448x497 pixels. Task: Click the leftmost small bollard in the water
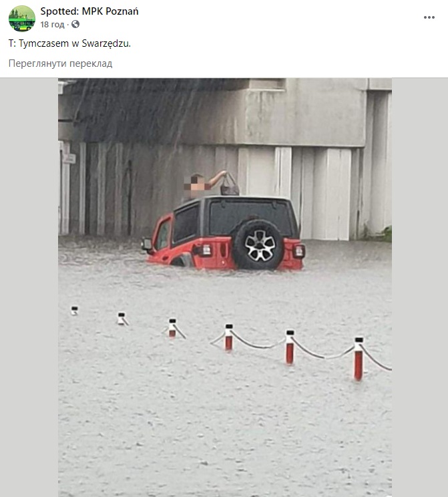point(75,311)
